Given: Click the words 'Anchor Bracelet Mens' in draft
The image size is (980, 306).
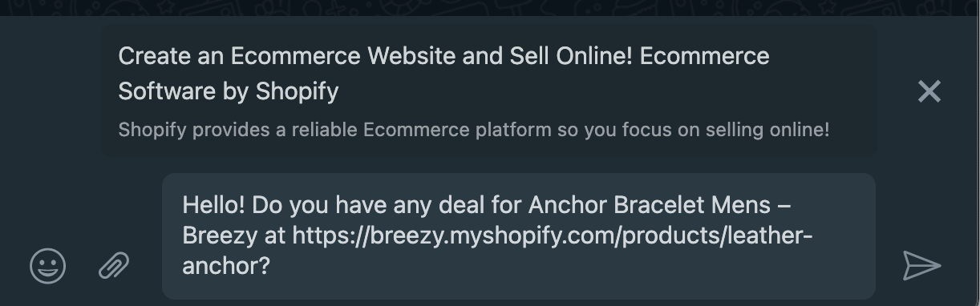Looking at the screenshot, I should coord(650,205).
